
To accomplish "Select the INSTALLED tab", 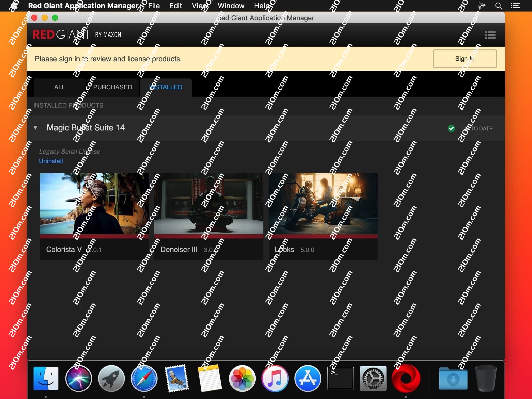I will pyautogui.click(x=166, y=87).
